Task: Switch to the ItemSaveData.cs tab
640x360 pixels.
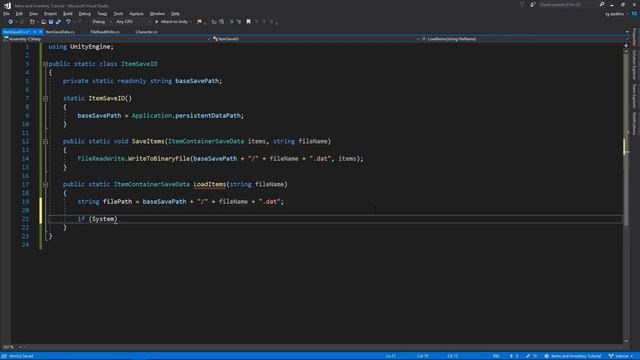Action: pos(60,32)
